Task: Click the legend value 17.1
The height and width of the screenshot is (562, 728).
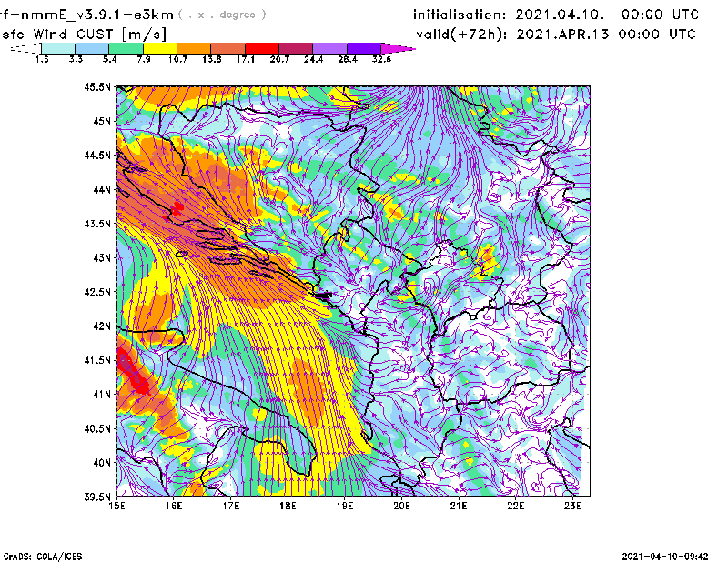Action: (246, 59)
